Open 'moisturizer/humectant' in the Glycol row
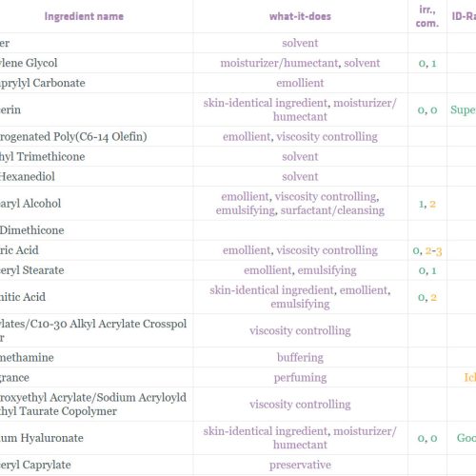Image resolution: width=476 pixels, height=476 pixels. (279, 63)
